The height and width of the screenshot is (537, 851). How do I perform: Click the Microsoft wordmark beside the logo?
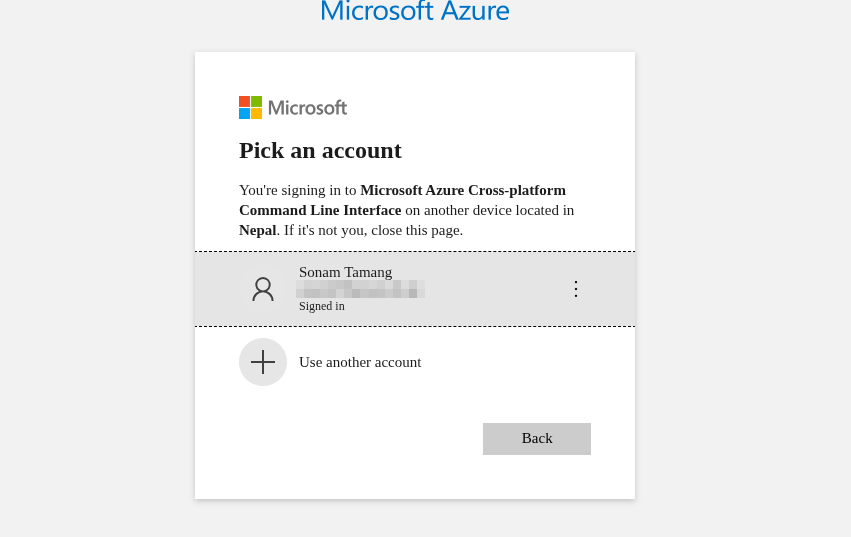pos(307,108)
